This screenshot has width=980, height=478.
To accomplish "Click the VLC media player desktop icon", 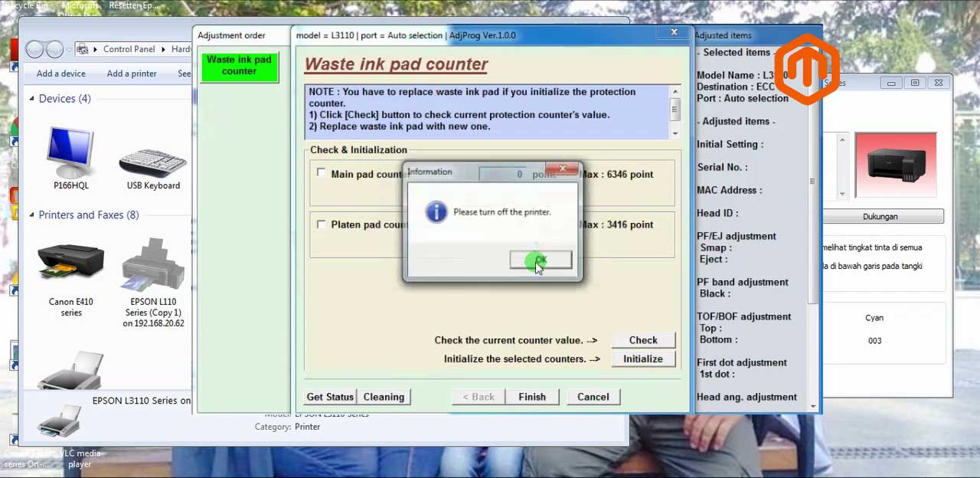I will (x=79, y=459).
